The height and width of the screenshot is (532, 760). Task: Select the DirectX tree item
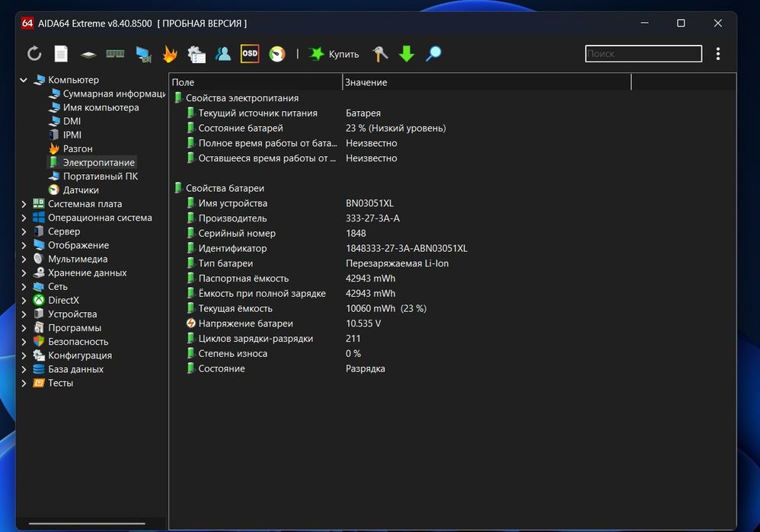point(56,301)
